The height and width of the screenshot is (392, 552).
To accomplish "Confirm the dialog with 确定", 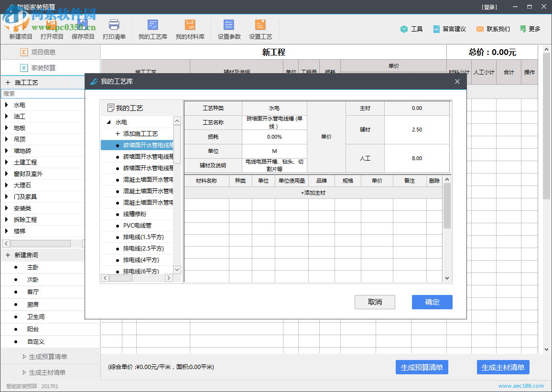I will 432,302.
